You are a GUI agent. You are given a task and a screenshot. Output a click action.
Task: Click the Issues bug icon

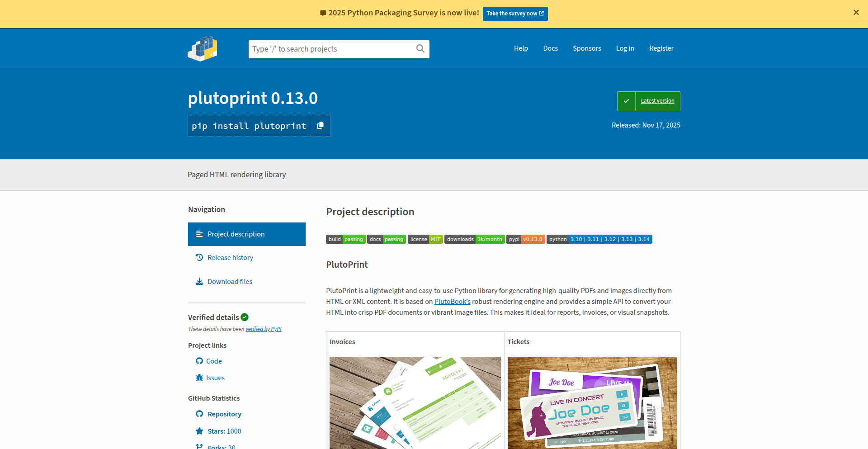click(199, 378)
